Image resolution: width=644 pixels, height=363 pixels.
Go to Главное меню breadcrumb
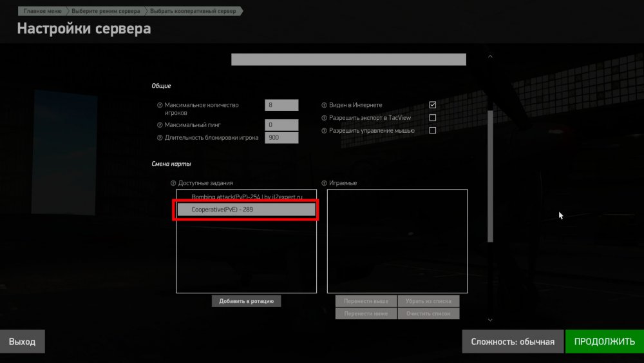(x=43, y=11)
